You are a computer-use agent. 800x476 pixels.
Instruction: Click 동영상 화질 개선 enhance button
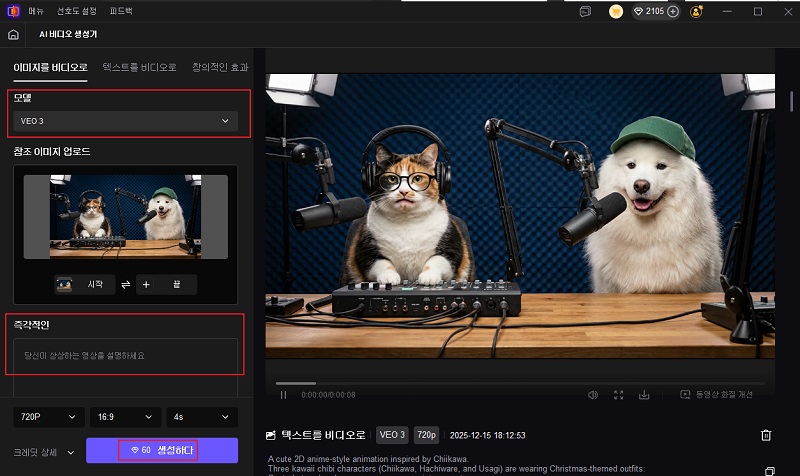click(x=717, y=394)
